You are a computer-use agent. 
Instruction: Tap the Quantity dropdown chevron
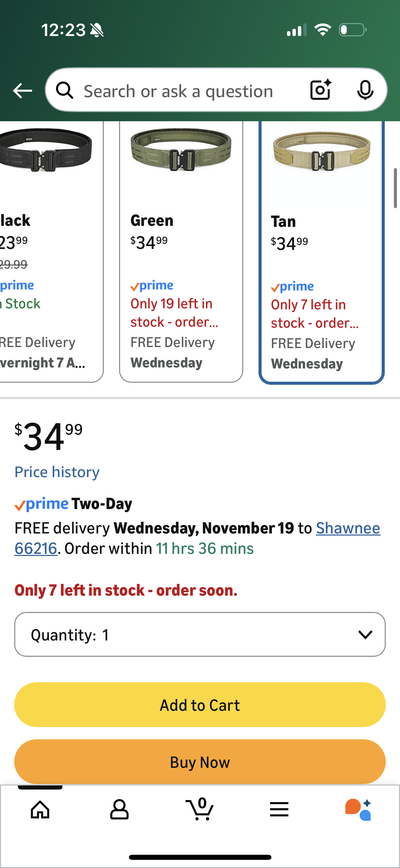pyautogui.click(x=365, y=634)
